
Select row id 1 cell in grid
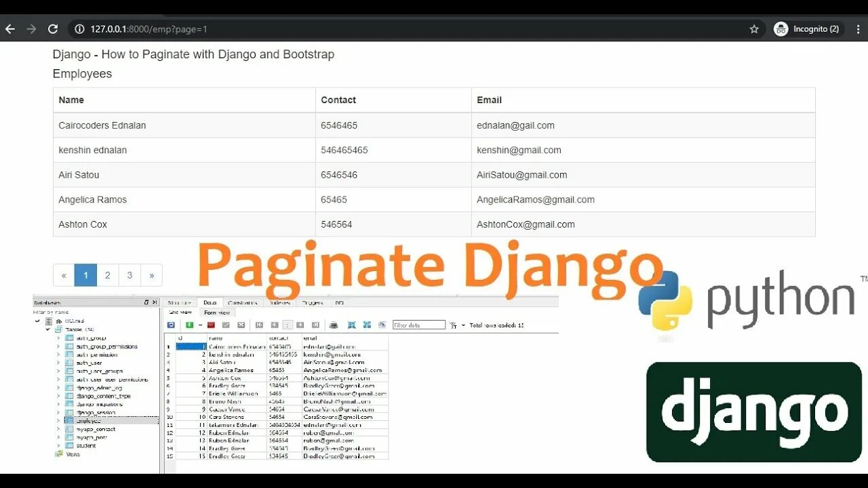coord(191,346)
